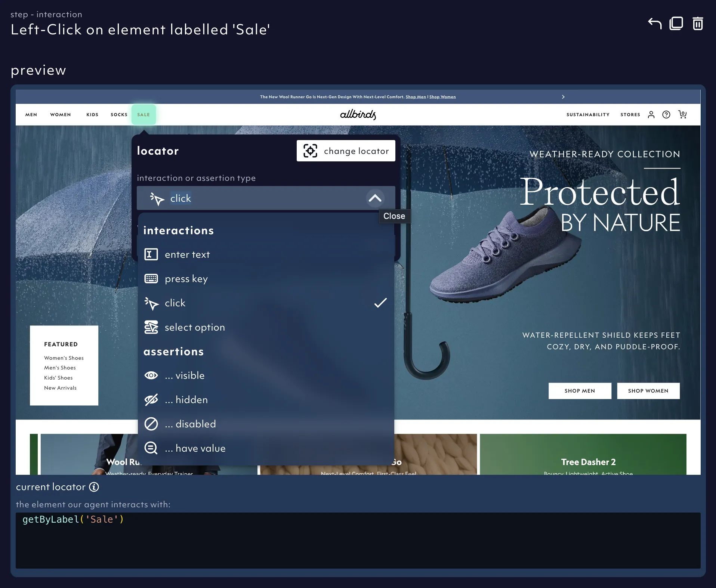Delete the step with trash icon
Viewport: 716px width, 588px height.
[697, 24]
